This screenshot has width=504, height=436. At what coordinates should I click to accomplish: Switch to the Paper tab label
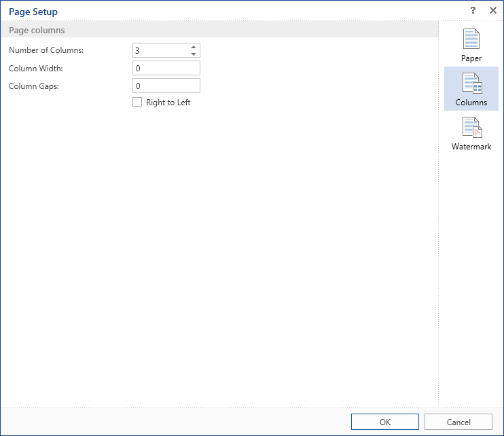pos(471,58)
